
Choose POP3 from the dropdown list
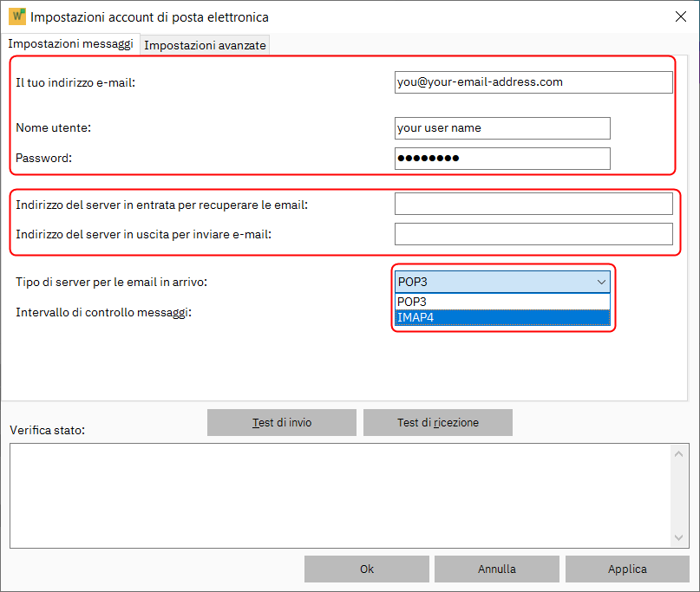(x=501, y=302)
